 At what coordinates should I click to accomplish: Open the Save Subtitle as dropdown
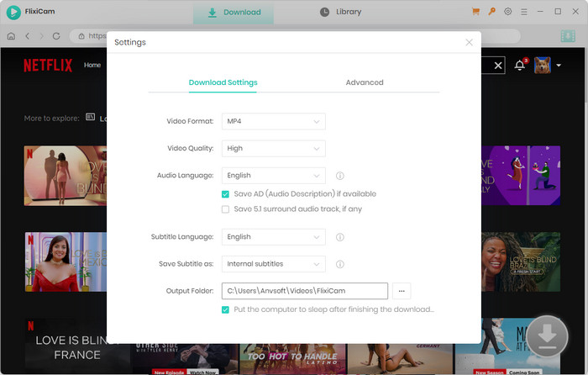(273, 264)
